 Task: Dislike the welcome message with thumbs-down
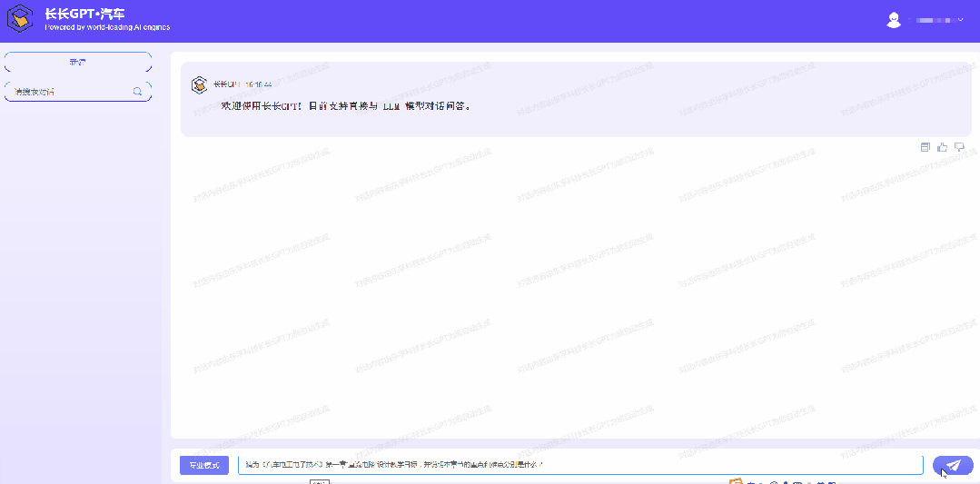[x=959, y=147]
